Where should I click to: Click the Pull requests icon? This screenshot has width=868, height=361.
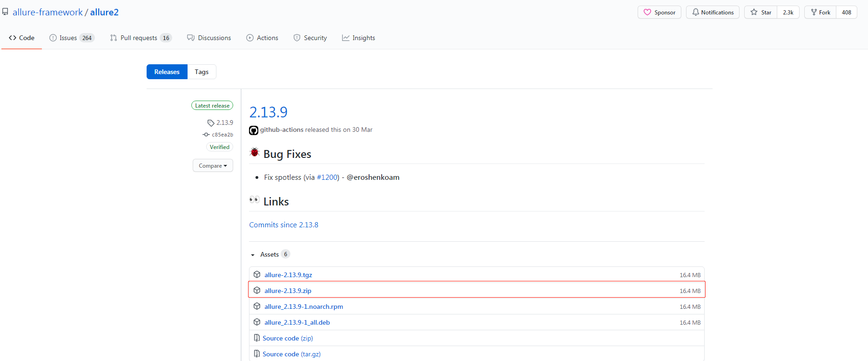click(x=114, y=38)
